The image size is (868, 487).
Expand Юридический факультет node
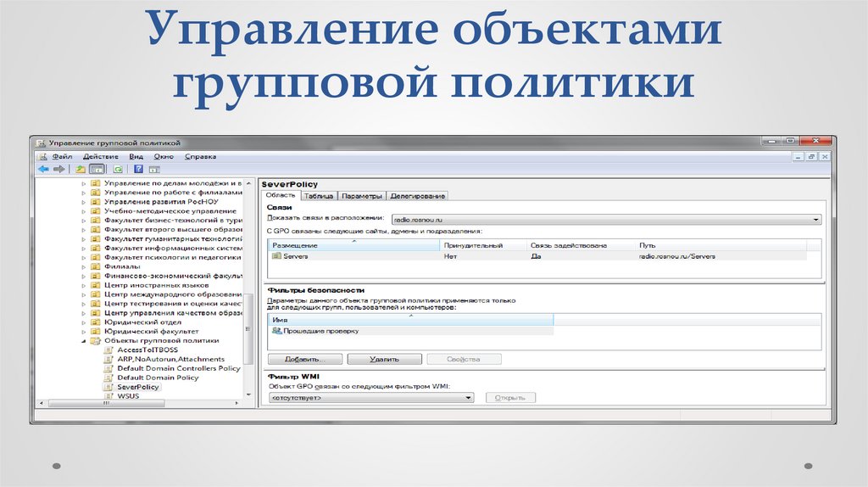pos(84,332)
